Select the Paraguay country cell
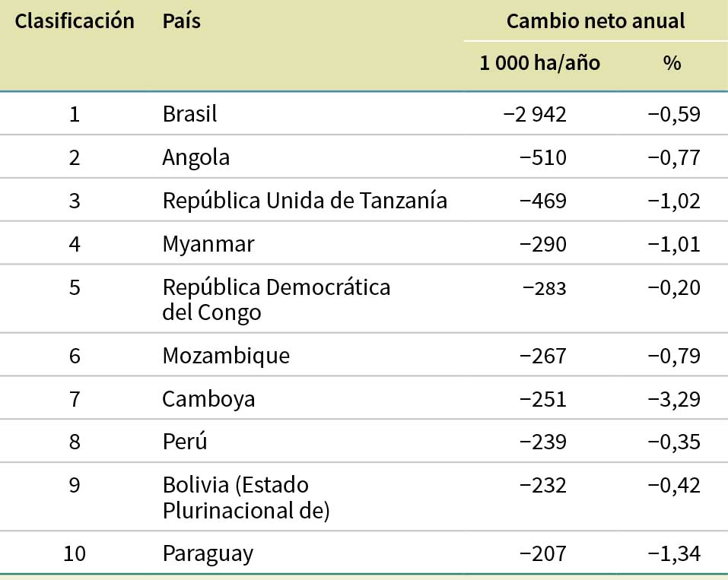This screenshot has width=728, height=580. pos(208,553)
